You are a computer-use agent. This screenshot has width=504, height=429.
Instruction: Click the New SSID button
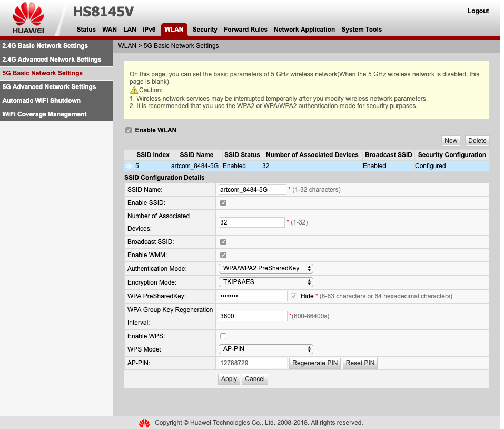pyautogui.click(x=451, y=141)
